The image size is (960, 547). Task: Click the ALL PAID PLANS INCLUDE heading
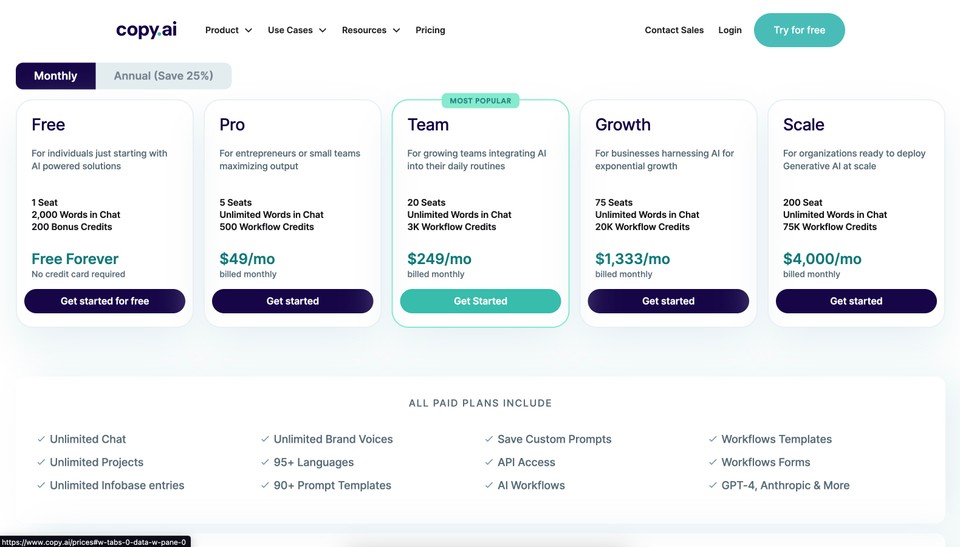(480, 403)
